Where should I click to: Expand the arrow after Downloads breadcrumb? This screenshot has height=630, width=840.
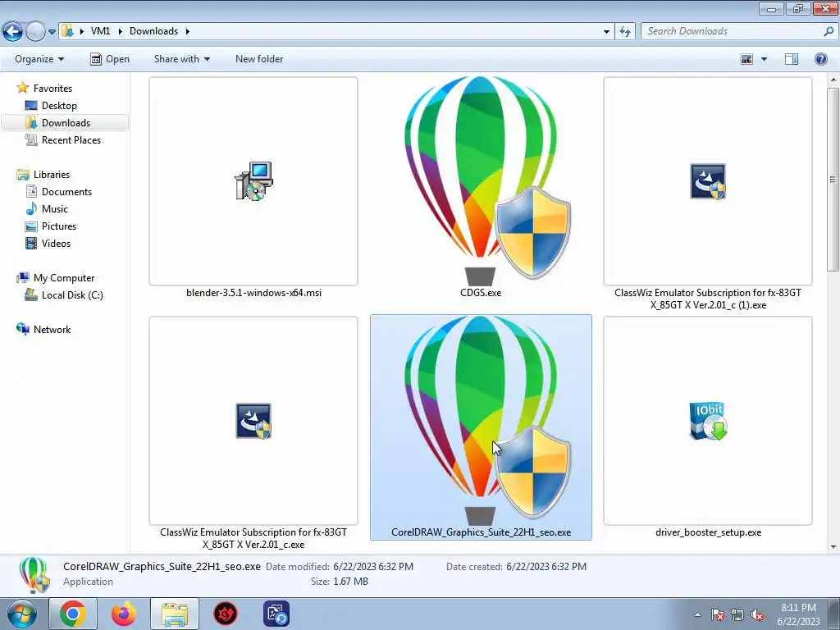pos(188,31)
